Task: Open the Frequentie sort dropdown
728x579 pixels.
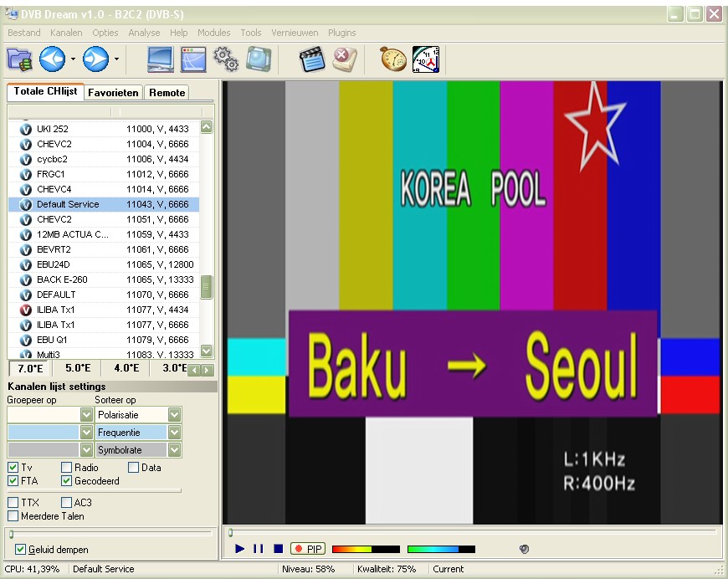Action: (174, 433)
